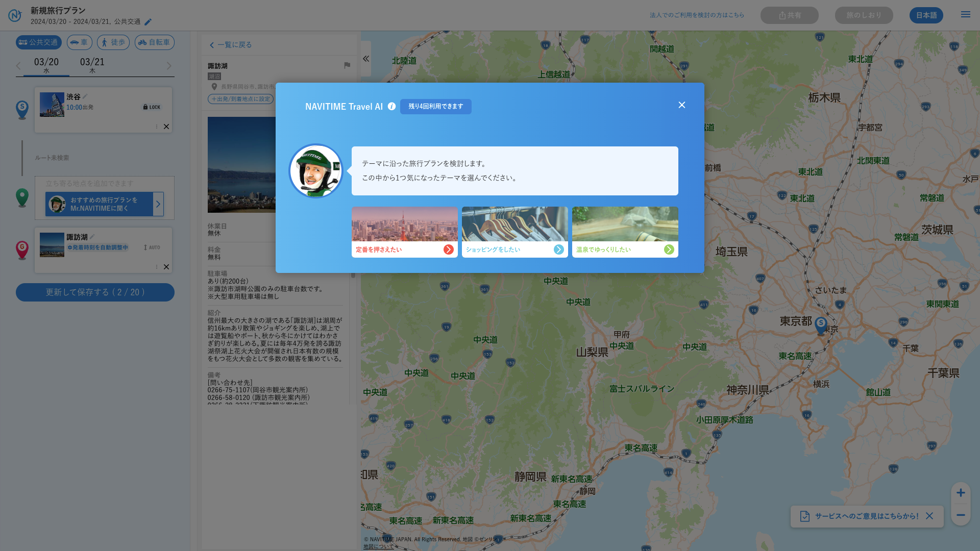Image resolution: width=980 pixels, height=551 pixels.
Task: Click 更新して保存する button
Action: click(x=95, y=292)
